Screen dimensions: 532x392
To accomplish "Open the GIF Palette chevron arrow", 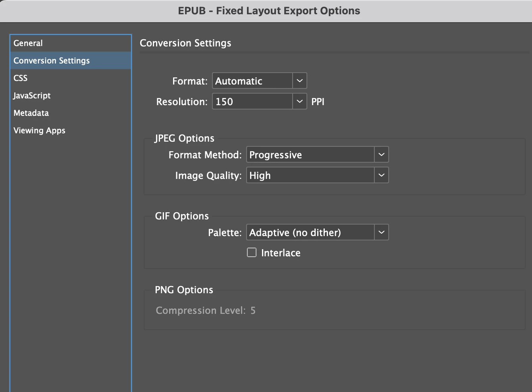I will point(381,233).
